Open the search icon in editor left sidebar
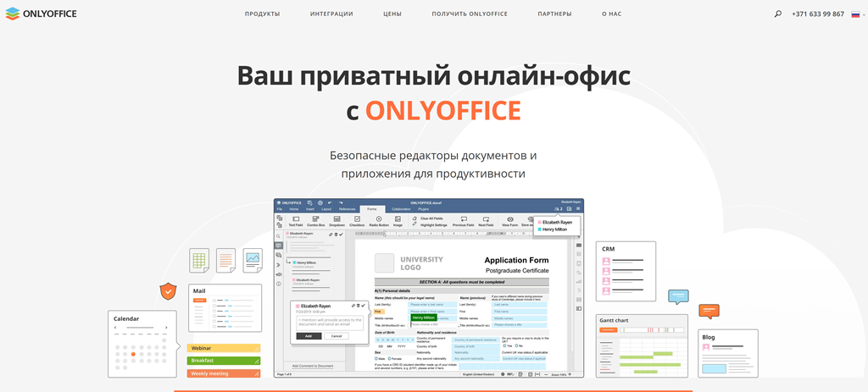This screenshot has width=868, height=392. pos(278,236)
